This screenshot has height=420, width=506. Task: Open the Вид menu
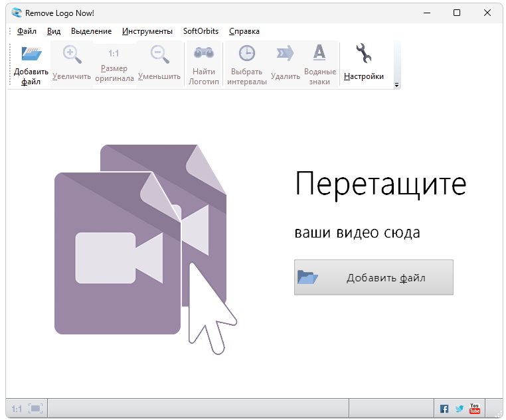click(x=54, y=31)
